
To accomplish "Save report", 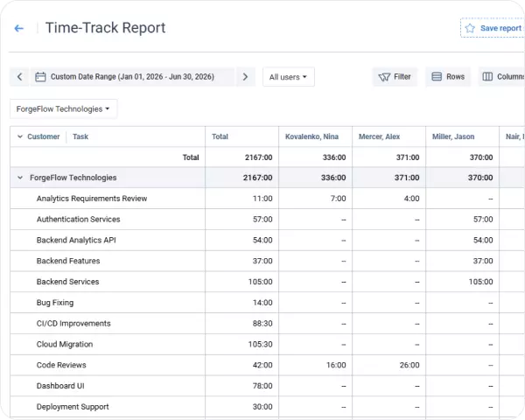I will 493,28.
